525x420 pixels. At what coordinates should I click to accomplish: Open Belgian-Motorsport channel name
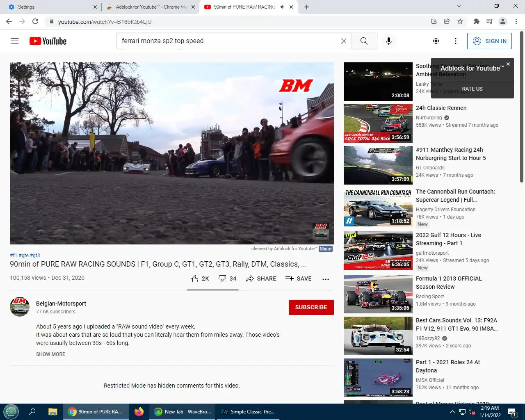(x=61, y=304)
